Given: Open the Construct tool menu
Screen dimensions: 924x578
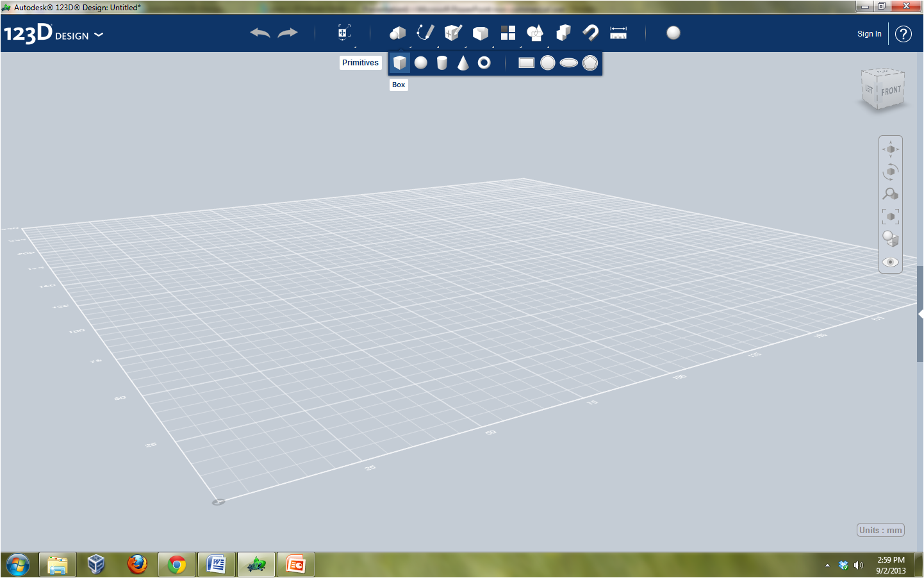Looking at the screenshot, I should click(x=453, y=33).
